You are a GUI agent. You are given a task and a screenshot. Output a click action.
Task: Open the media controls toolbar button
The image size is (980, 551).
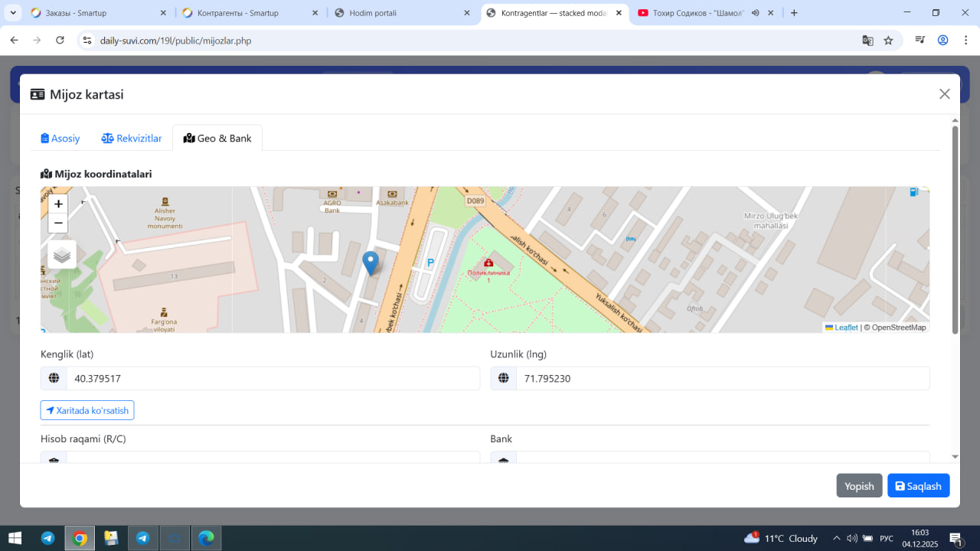(921, 41)
